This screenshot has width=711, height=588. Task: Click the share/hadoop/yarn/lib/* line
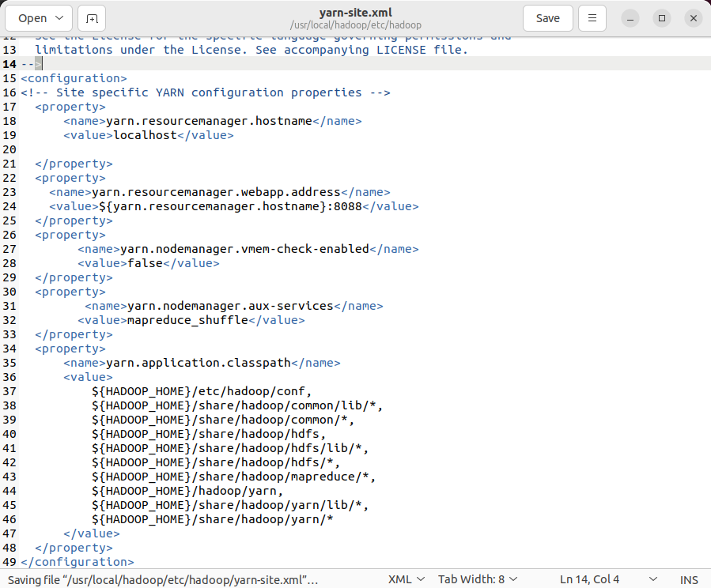coord(230,505)
